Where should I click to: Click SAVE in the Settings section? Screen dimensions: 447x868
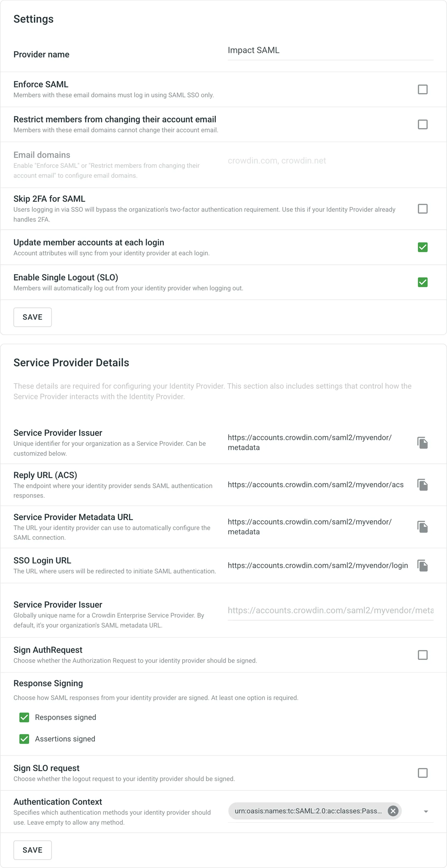click(x=32, y=317)
